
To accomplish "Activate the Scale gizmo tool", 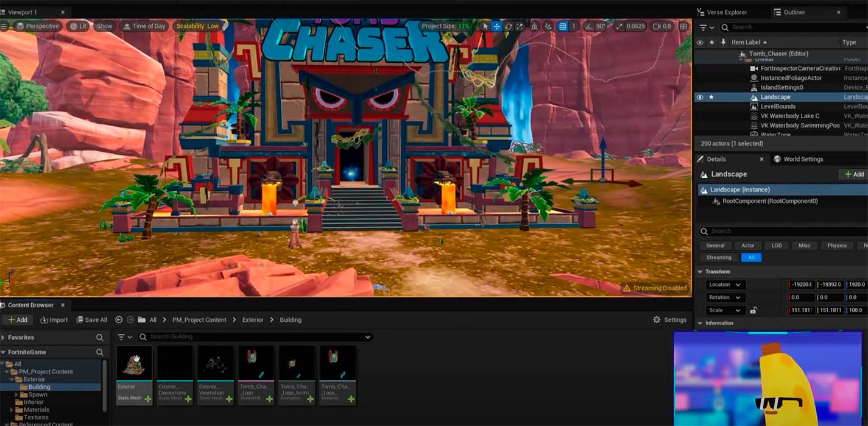I will click(x=519, y=26).
